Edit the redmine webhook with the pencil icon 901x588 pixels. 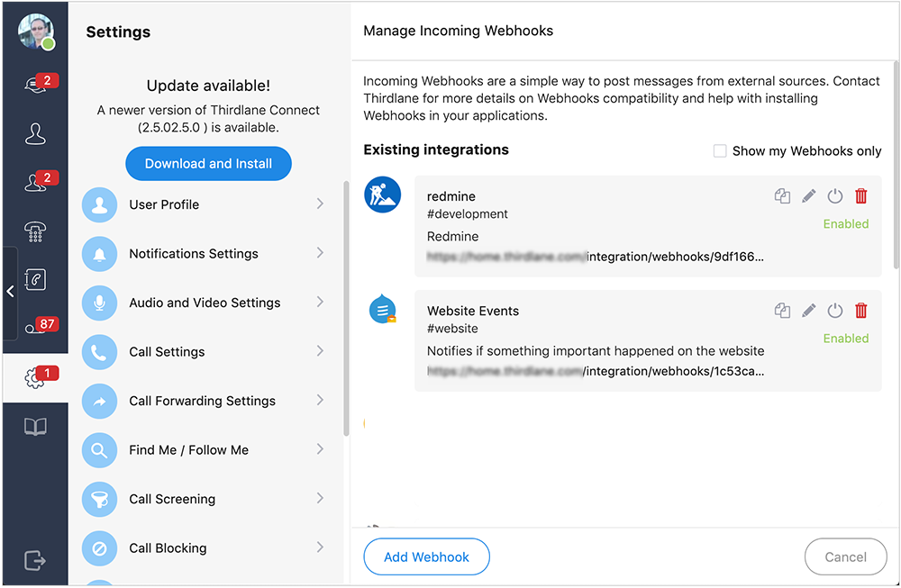point(808,195)
